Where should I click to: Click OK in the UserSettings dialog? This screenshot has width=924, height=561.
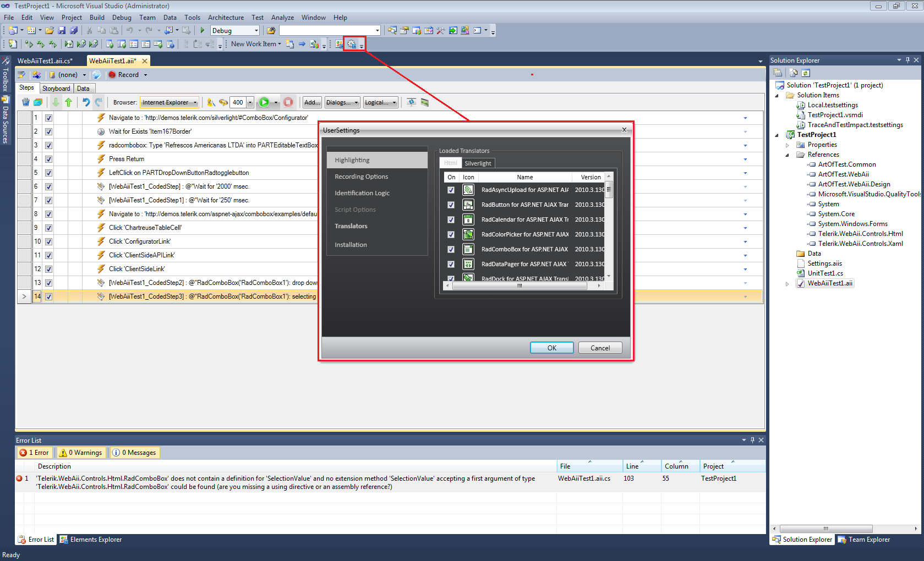(552, 348)
